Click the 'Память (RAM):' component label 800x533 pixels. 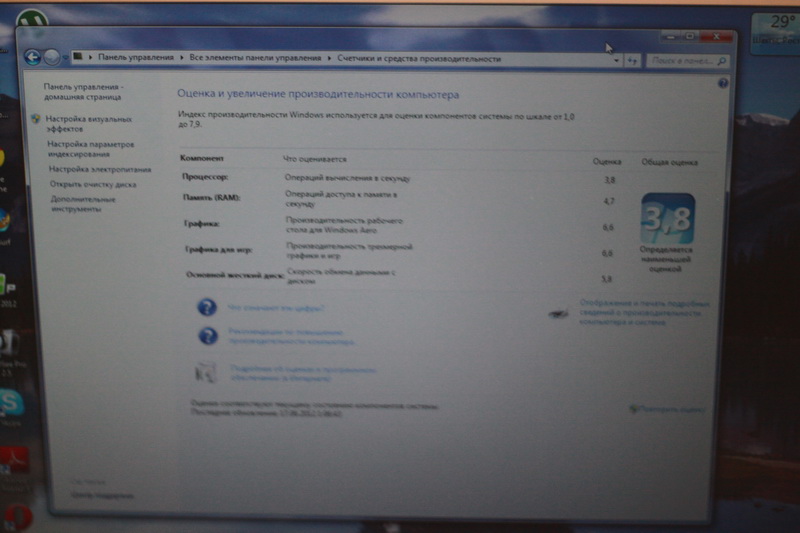(x=212, y=197)
